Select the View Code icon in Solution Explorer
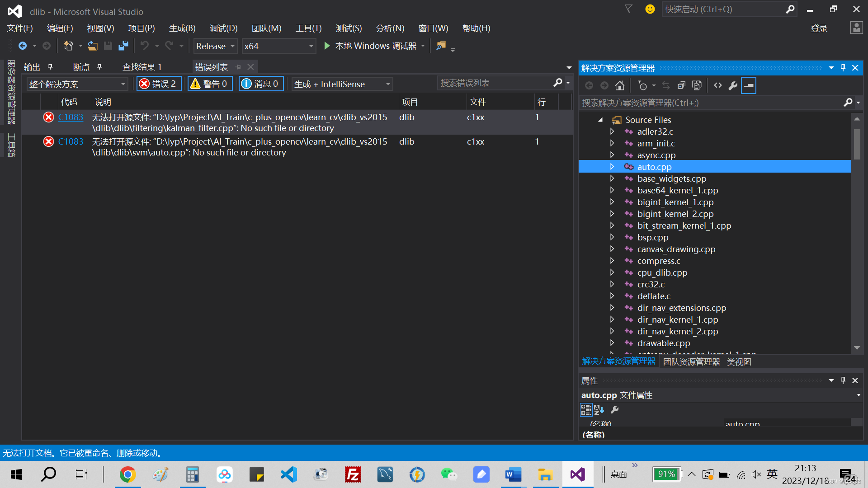The width and height of the screenshot is (868, 488). (x=717, y=85)
